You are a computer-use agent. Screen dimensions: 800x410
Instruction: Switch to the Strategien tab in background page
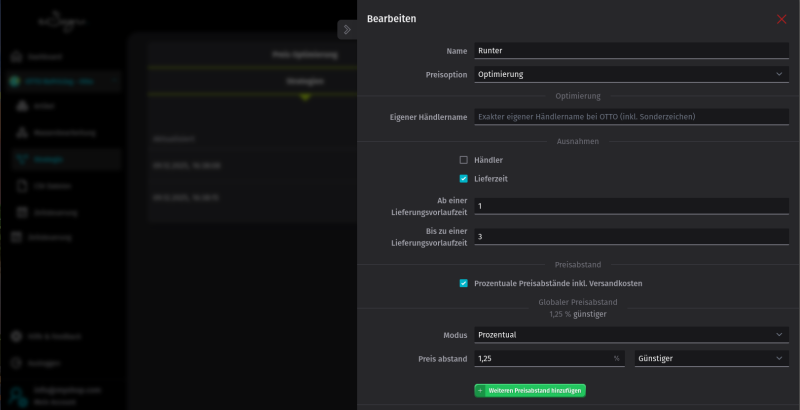(x=305, y=81)
